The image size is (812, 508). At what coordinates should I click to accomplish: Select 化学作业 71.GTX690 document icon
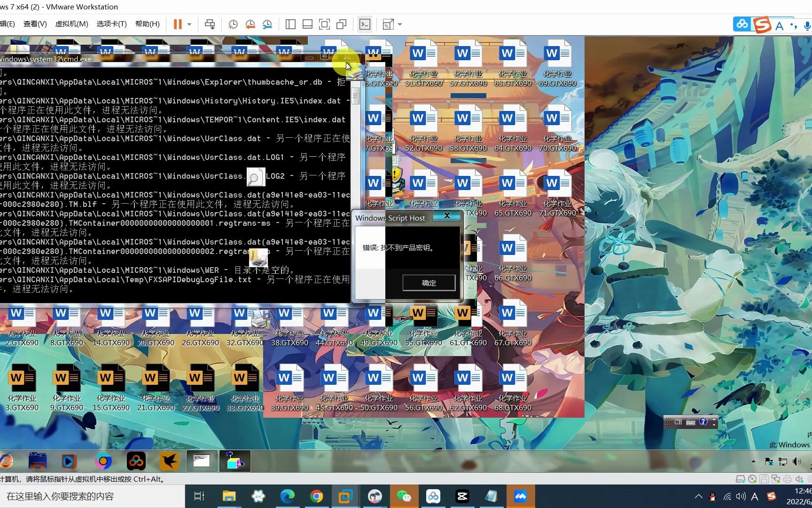click(x=557, y=193)
